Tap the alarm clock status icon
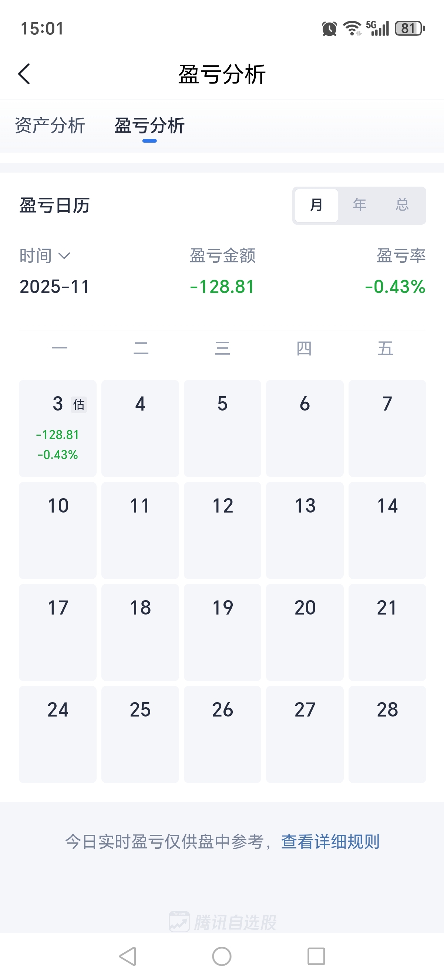The height and width of the screenshot is (980, 444). click(329, 28)
